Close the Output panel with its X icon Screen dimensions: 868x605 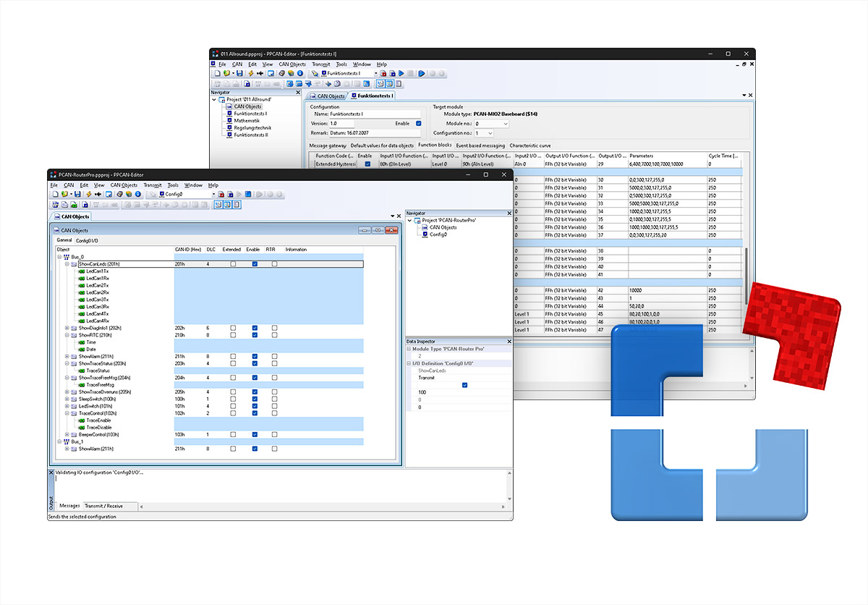click(51, 473)
